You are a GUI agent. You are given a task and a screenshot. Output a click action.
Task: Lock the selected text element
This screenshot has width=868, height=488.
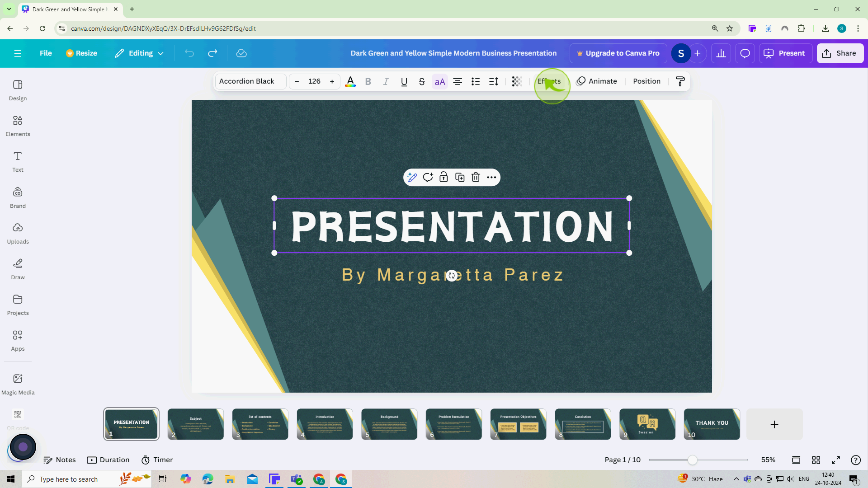coord(443,177)
